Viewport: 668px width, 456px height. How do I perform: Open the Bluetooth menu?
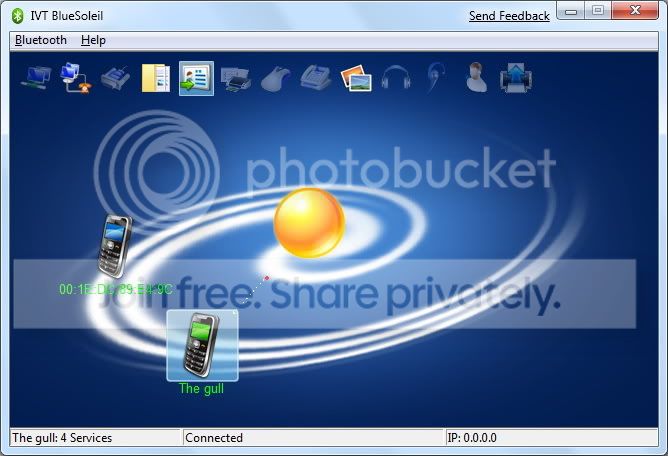40,40
